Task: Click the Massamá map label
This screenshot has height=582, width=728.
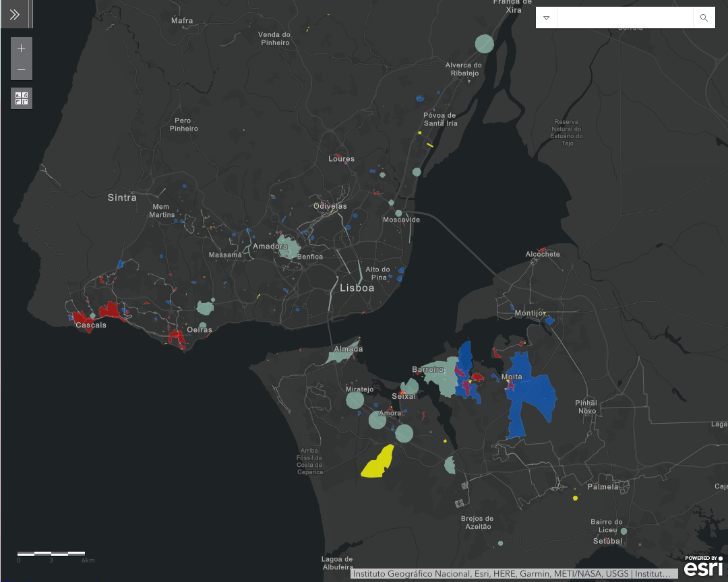Action: click(x=225, y=255)
